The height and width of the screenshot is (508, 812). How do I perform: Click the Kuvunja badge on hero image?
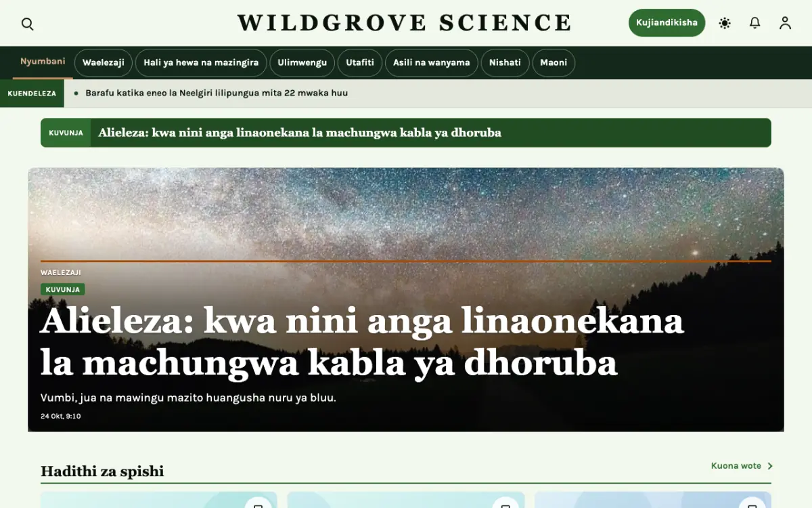63,289
